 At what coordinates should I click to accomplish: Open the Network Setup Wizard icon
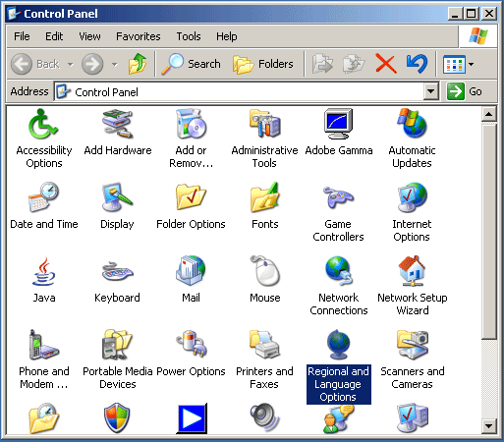point(412,271)
